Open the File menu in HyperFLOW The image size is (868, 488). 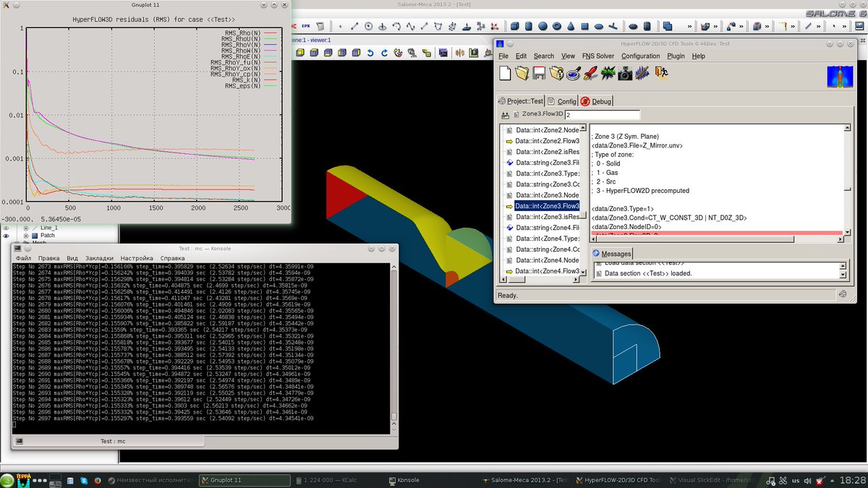pos(503,56)
